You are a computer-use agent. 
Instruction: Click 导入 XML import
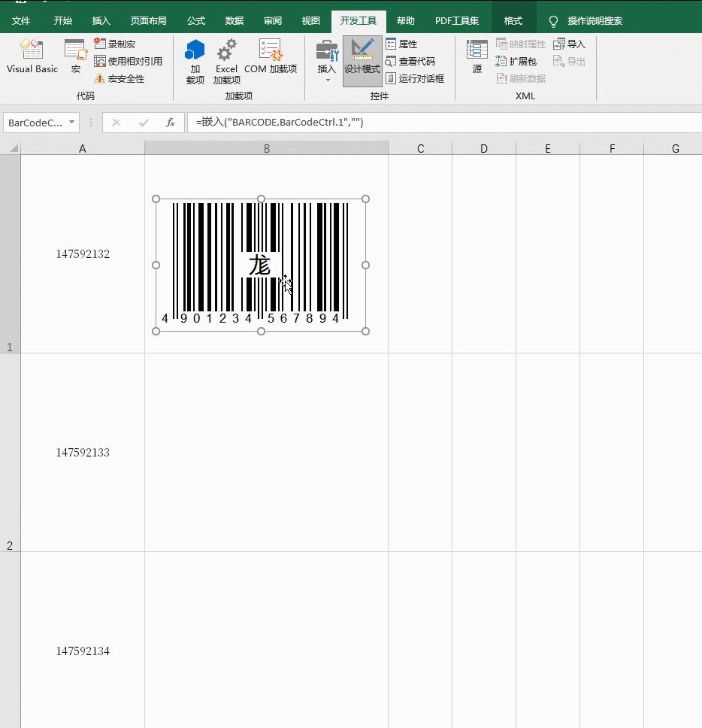point(569,44)
